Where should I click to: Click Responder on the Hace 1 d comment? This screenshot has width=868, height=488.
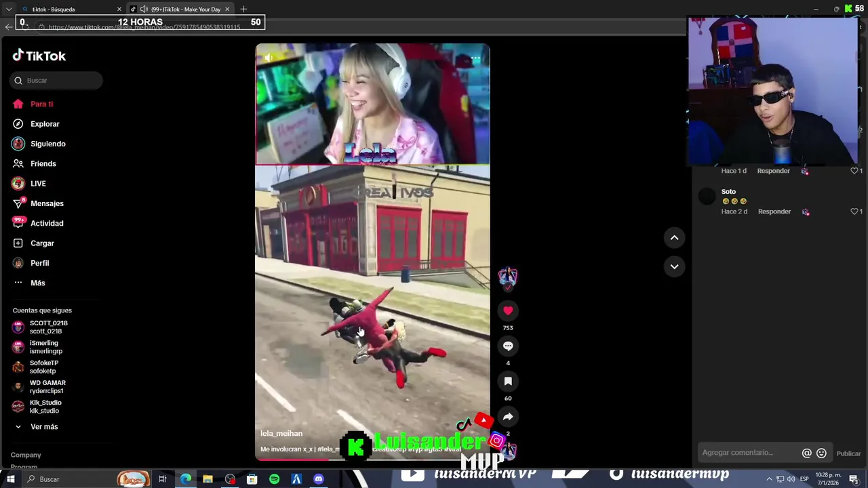pos(774,171)
